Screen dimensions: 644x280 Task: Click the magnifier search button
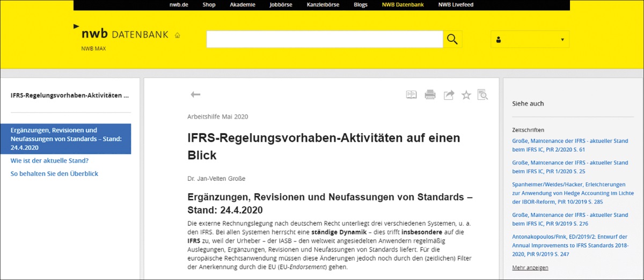coord(452,39)
